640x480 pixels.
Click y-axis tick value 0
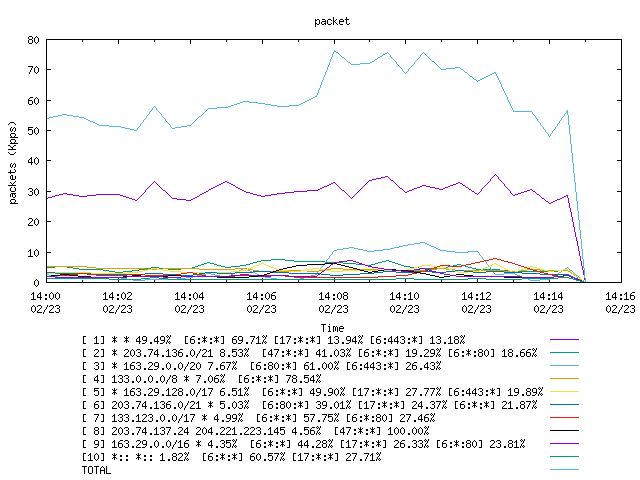click(x=37, y=282)
